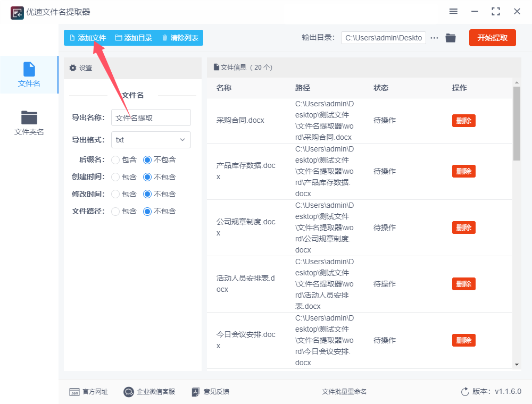Click the file name 采购合同.docx
This screenshot has width=532, height=404.
pyautogui.click(x=240, y=120)
